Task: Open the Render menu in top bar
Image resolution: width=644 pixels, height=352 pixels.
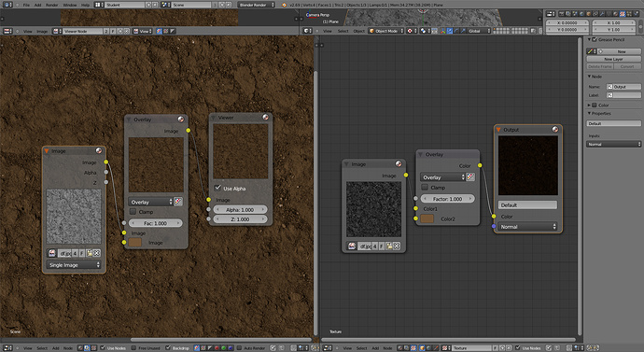Action: pos(51,5)
